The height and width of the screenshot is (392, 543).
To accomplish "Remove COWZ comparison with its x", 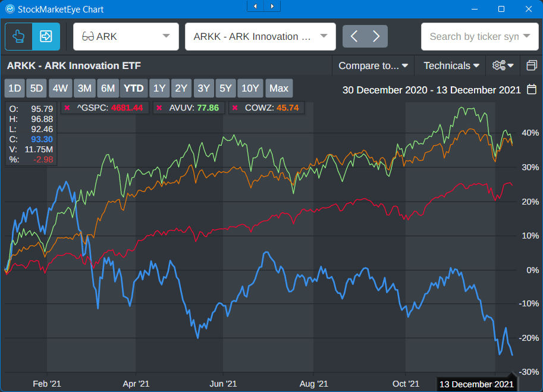I will pos(235,108).
